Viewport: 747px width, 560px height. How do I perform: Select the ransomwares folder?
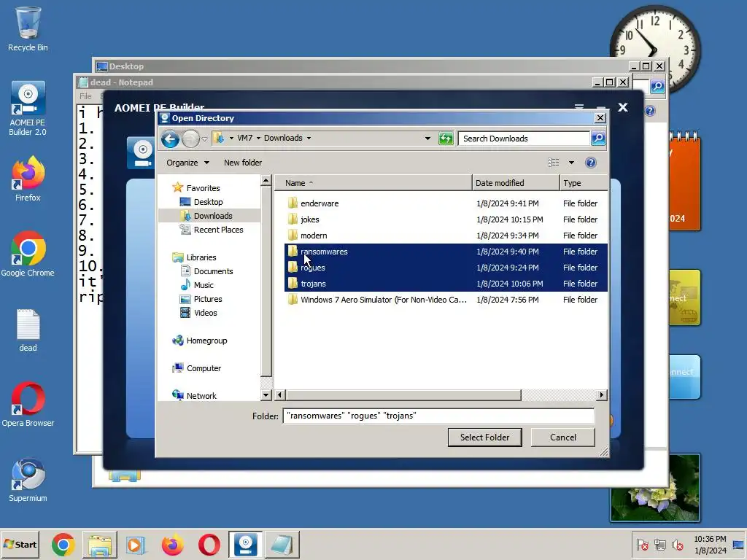(446, 252)
